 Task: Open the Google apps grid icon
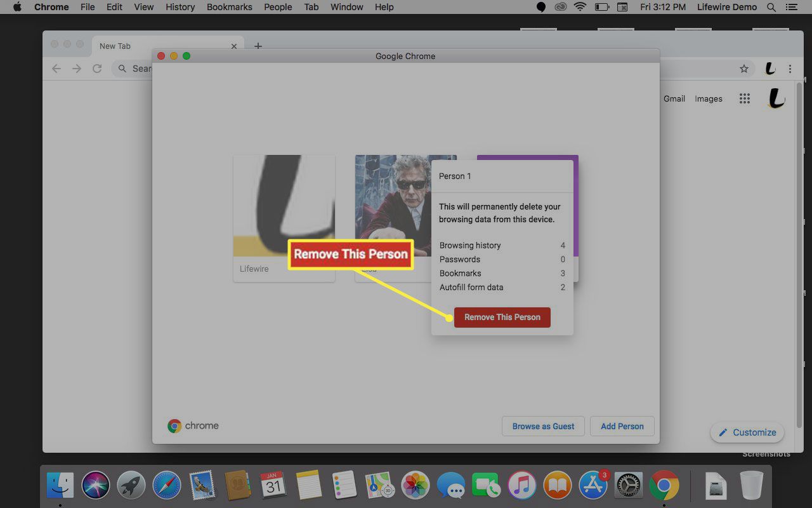745,98
